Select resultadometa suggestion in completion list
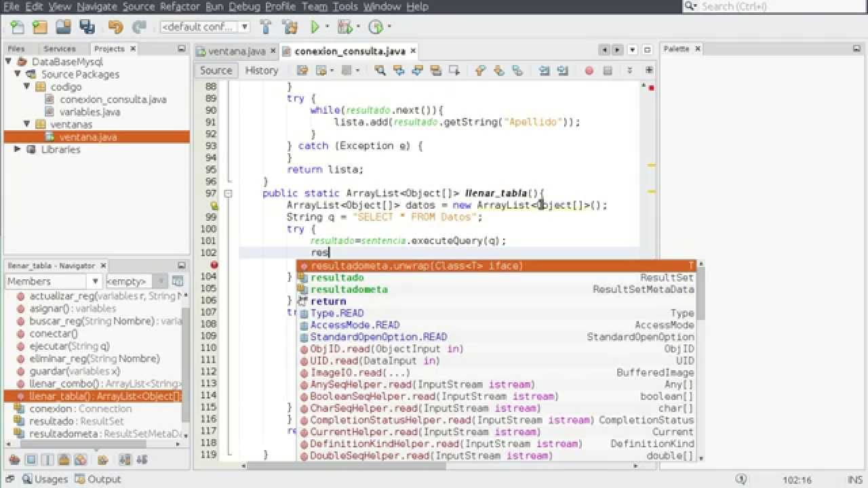This screenshot has width=868, height=488. (x=496, y=289)
